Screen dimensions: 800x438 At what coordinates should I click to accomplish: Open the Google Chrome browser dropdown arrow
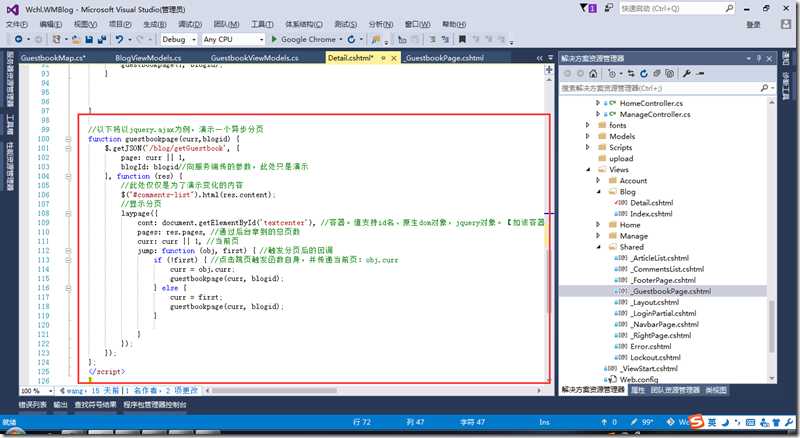(340, 39)
